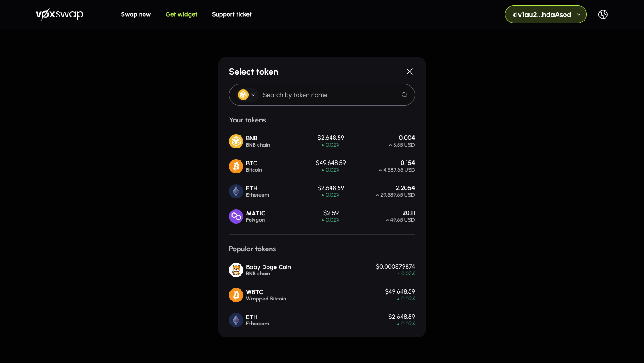This screenshot has height=363, width=644.
Task: Select the BNB balance 0.004
Action: point(407,138)
